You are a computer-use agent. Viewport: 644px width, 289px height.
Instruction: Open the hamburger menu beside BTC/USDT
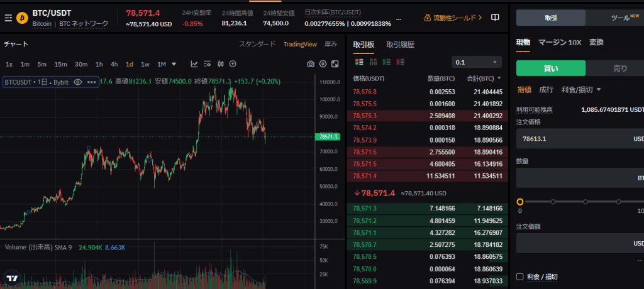(x=8, y=18)
